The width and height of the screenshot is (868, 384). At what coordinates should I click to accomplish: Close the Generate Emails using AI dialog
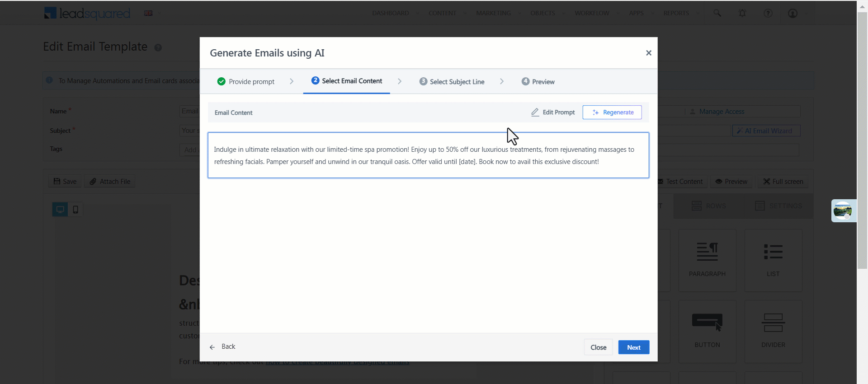click(x=648, y=53)
